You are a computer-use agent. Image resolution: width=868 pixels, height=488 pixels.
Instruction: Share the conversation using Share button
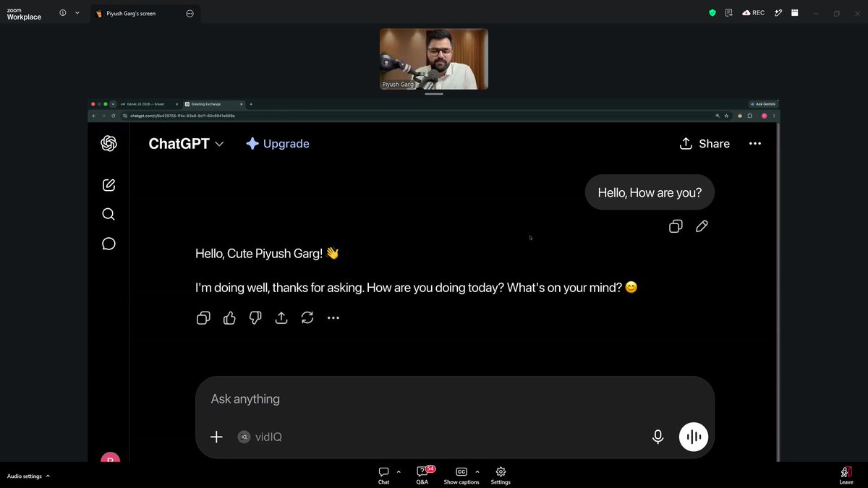click(x=705, y=144)
